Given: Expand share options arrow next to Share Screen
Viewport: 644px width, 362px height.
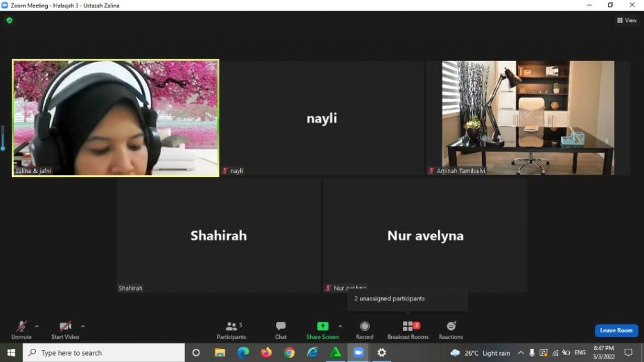Looking at the screenshot, I should 340,326.
